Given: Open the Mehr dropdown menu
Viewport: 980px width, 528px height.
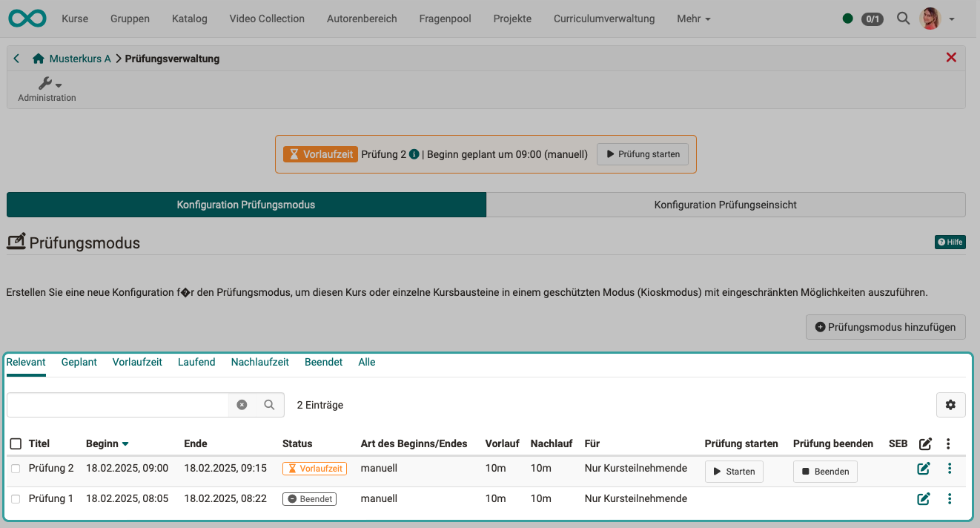Looking at the screenshot, I should coord(692,19).
